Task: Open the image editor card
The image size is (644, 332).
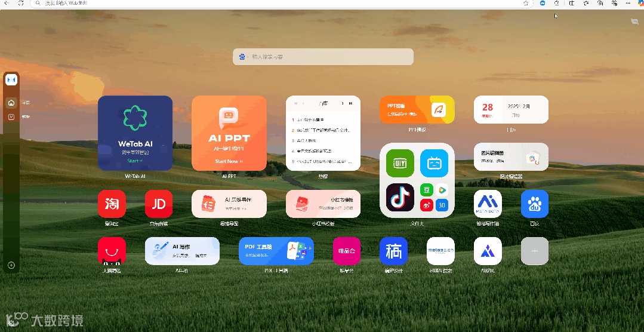Action: 511,156
